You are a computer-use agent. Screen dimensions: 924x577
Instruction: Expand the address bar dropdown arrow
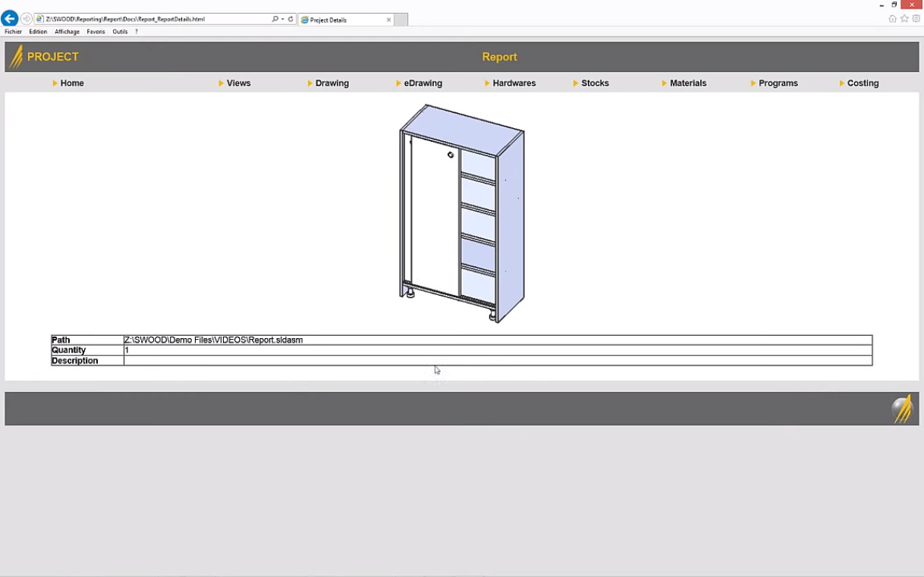pyautogui.click(x=282, y=19)
